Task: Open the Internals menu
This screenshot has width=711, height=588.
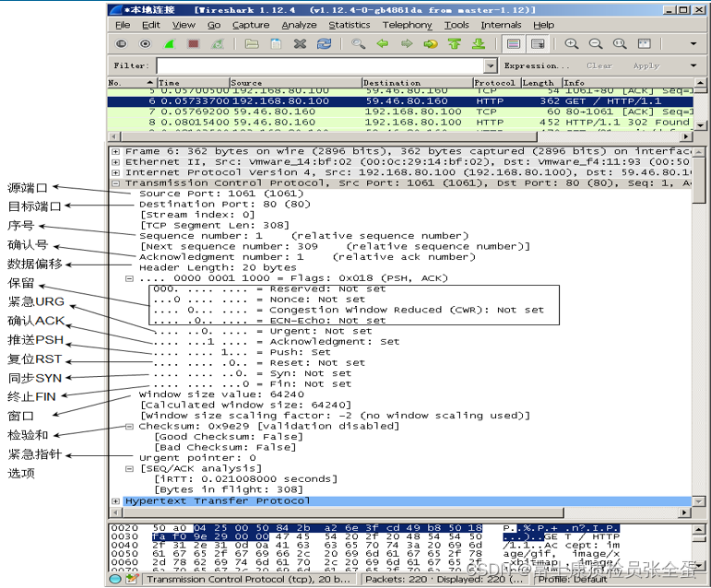Action: [501, 25]
